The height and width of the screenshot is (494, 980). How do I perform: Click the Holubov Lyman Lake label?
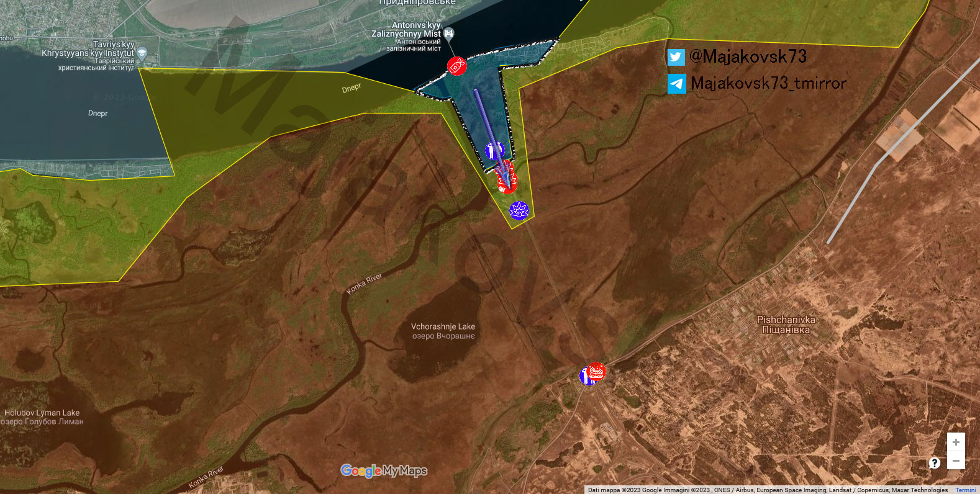coord(42,417)
